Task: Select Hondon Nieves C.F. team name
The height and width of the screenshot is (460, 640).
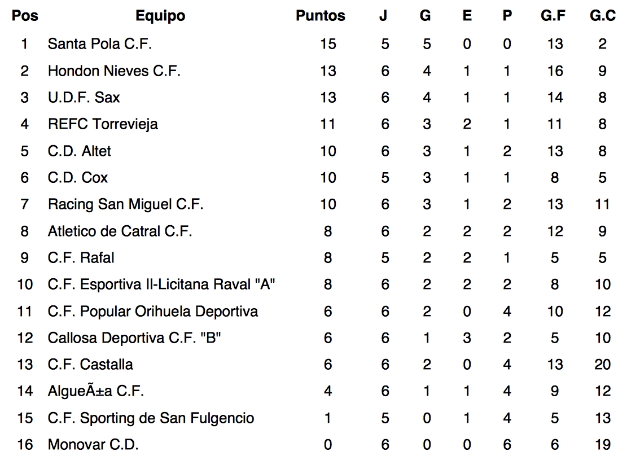Action: click(x=112, y=71)
